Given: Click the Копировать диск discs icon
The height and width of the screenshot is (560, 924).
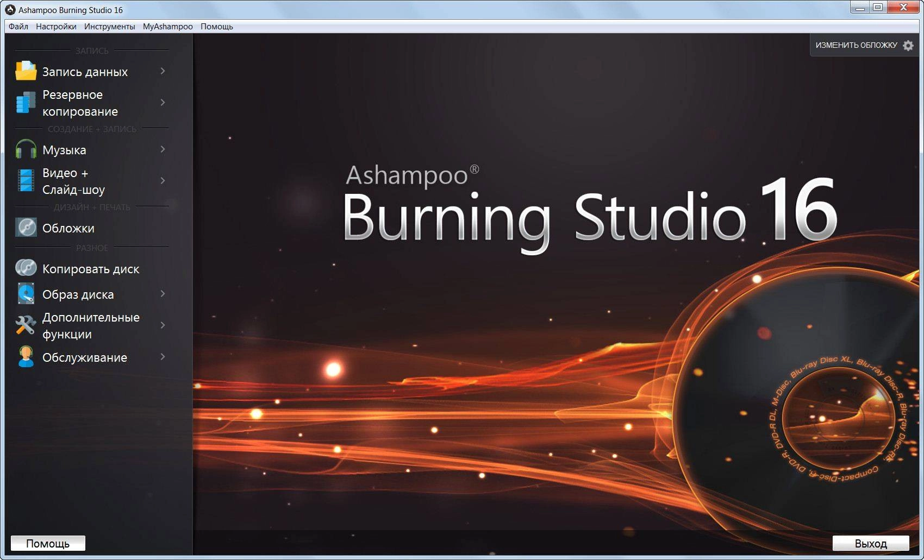Looking at the screenshot, I should point(26,268).
